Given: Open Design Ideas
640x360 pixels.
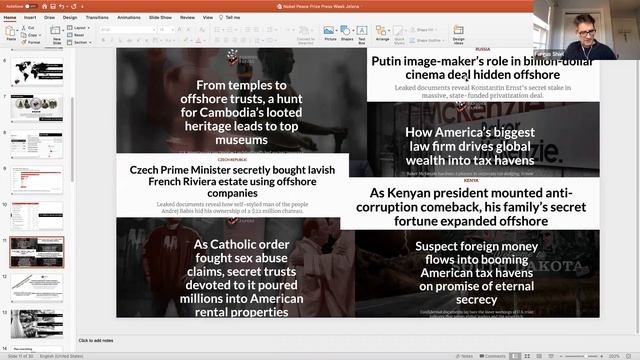Looking at the screenshot, I should pyautogui.click(x=458, y=34).
